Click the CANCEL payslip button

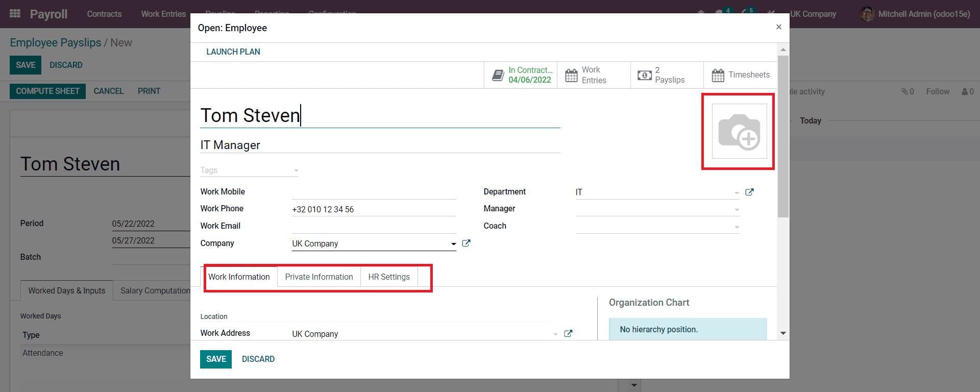[x=109, y=91]
